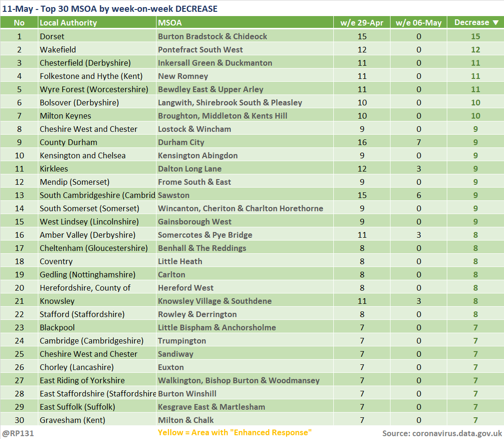Click 'Folkestone and Hythe (Kent)' cell

(97, 76)
